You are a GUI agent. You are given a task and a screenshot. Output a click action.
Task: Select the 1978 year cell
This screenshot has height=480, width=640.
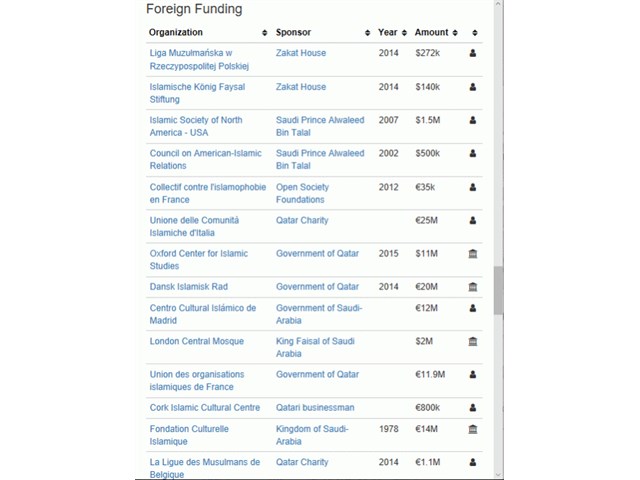[389, 429]
